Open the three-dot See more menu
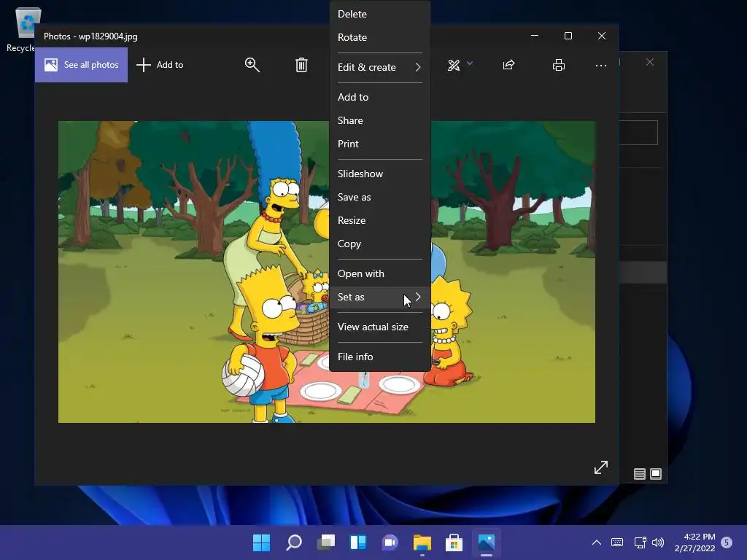This screenshot has height=560, width=747. [601, 65]
